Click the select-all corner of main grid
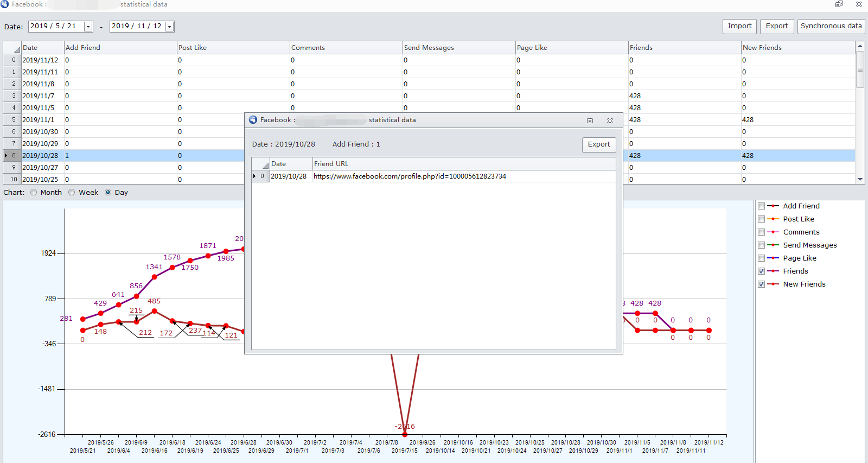This screenshot has height=463, width=868. pos(12,48)
